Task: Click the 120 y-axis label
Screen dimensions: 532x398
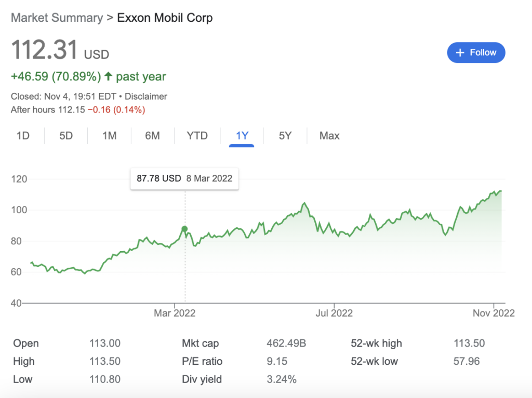Action: pyautogui.click(x=19, y=179)
